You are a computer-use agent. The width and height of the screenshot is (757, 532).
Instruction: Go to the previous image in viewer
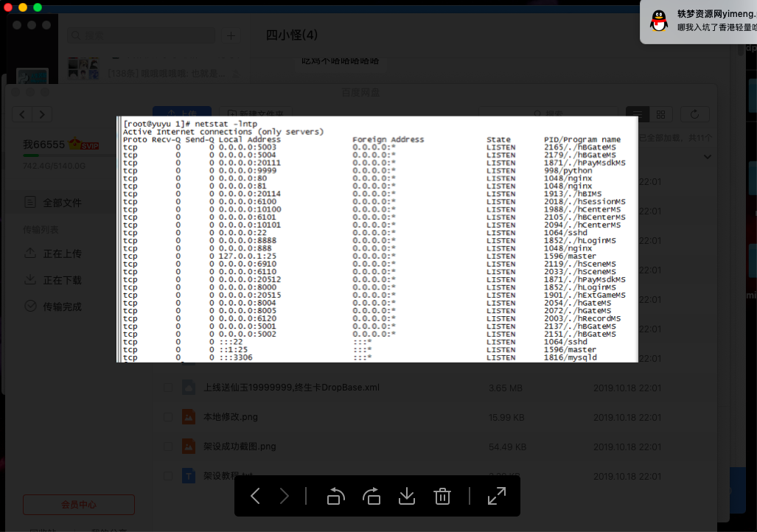(255, 496)
